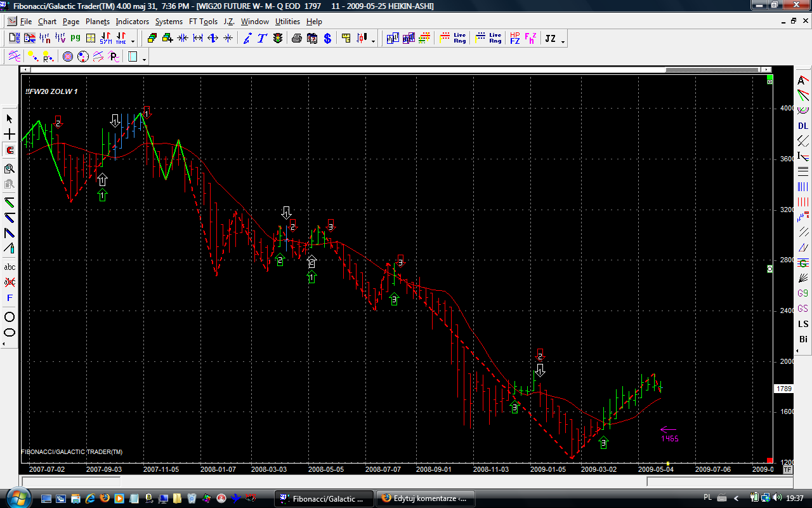Open the FT Tools menu
This screenshot has width=812, height=508.
(203, 22)
